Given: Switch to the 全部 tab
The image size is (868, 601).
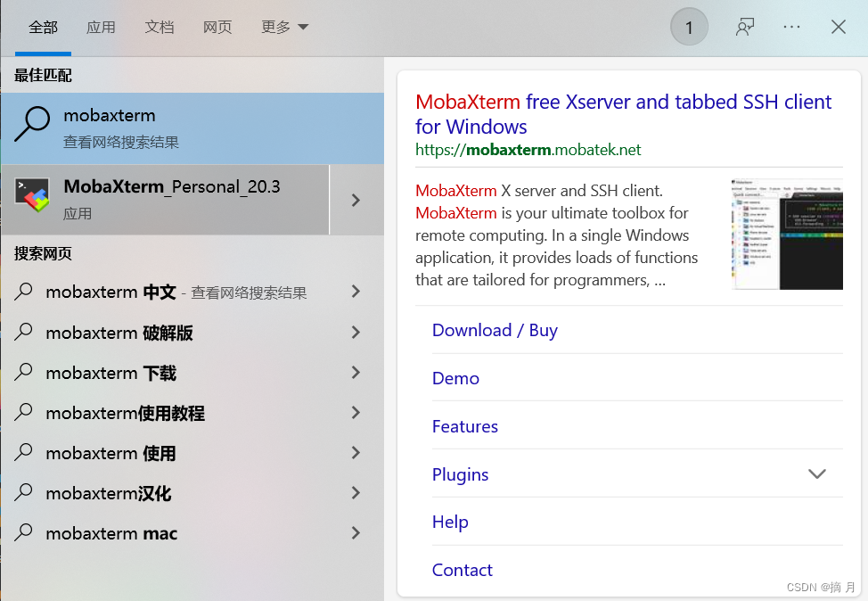Looking at the screenshot, I should point(43,27).
